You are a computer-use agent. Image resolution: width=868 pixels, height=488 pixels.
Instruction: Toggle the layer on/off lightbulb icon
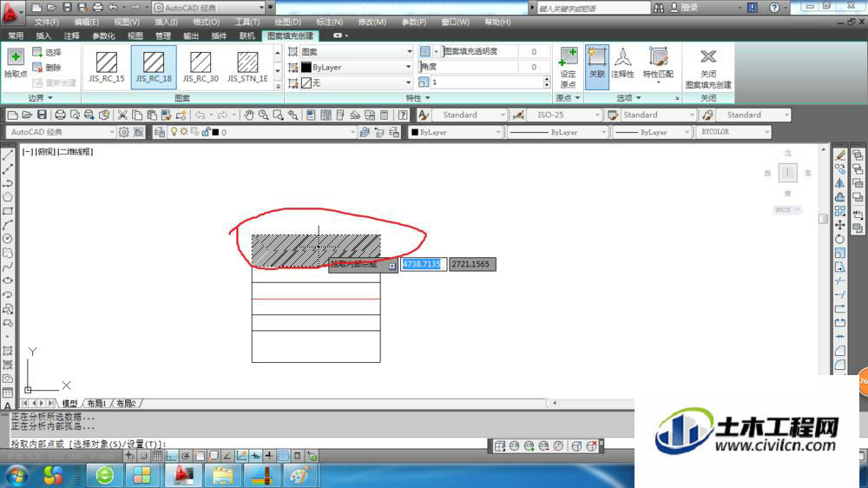pyautogui.click(x=174, y=132)
